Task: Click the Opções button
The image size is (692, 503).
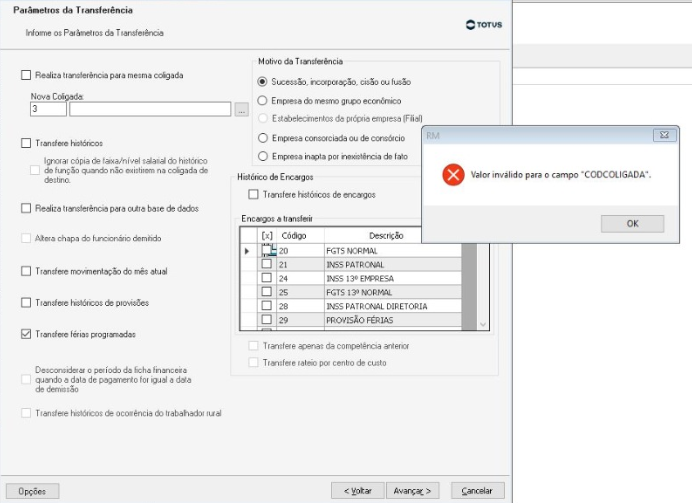Action: click(32, 491)
